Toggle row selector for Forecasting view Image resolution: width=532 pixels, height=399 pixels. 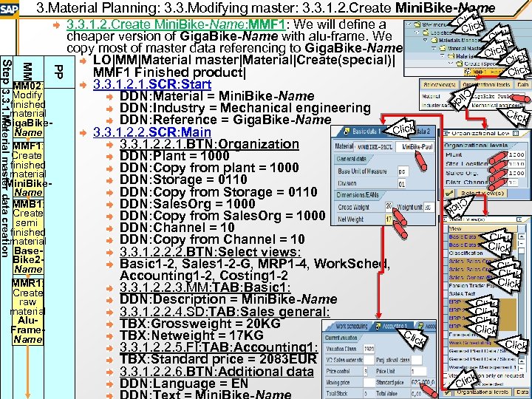pos(446,335)
